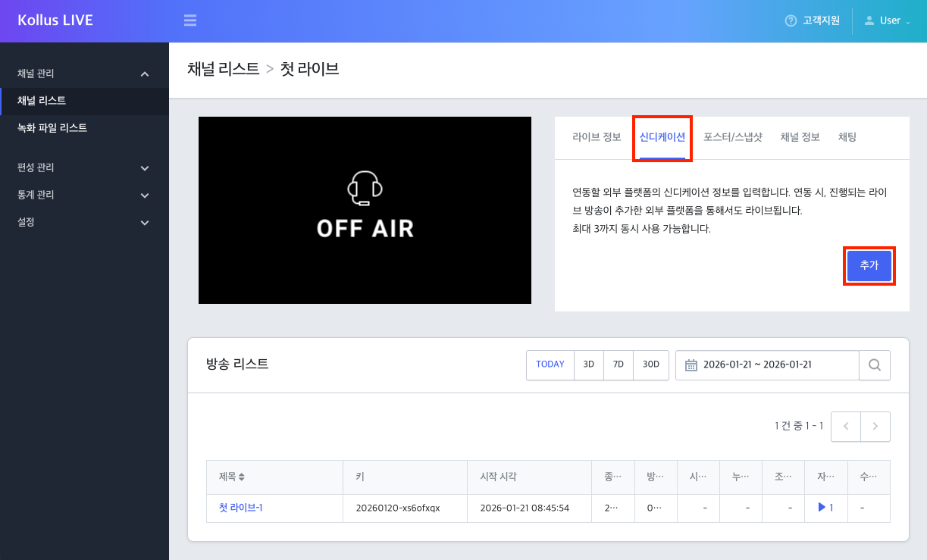Open the sidebar hamburger menu
927x560 pixels.
189,20
